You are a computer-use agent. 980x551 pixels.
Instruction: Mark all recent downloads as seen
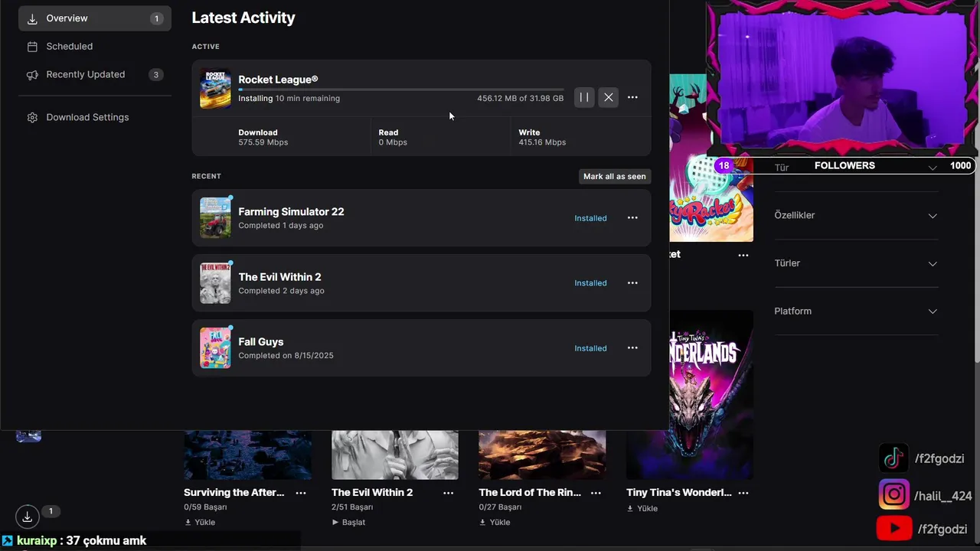point(615,176)
